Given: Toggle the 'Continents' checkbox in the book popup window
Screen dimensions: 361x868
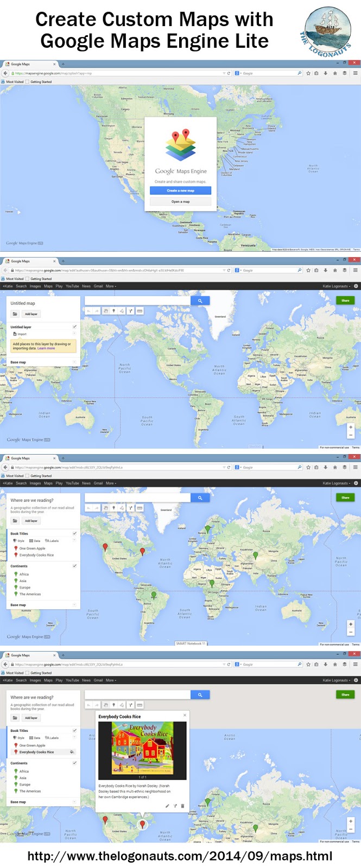Looking at the screenshot, I should [74, 763].
